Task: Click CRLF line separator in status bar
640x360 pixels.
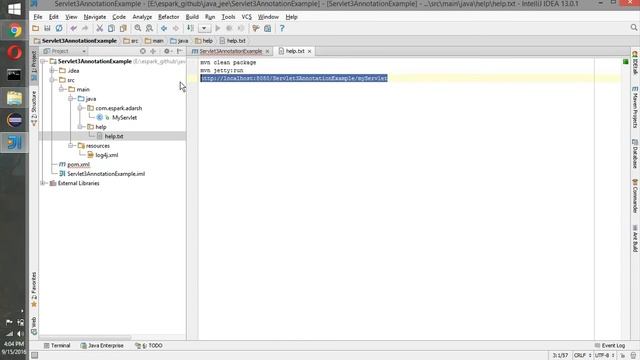Action: point(582,356)
